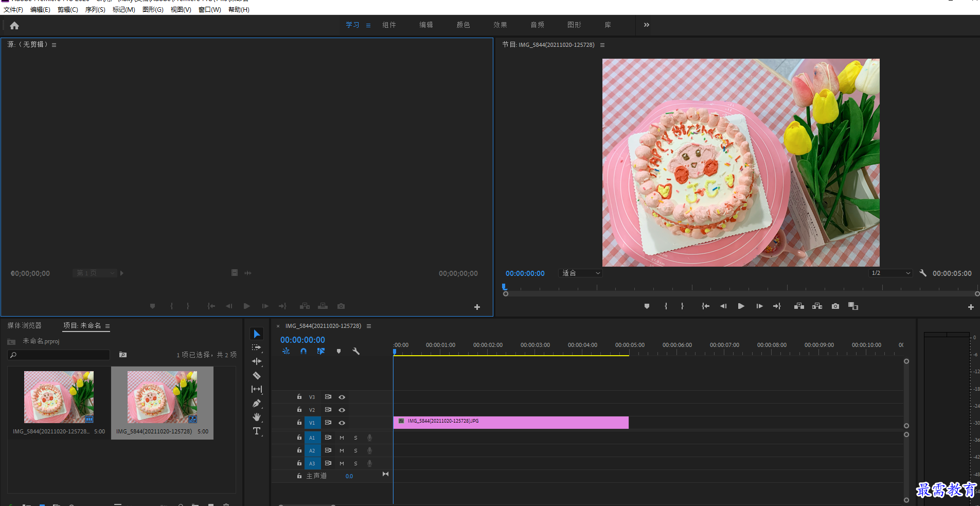Open 学习 workspace menu icon
This screenshot has width=980, height=506.
click(x=368, y=25)
